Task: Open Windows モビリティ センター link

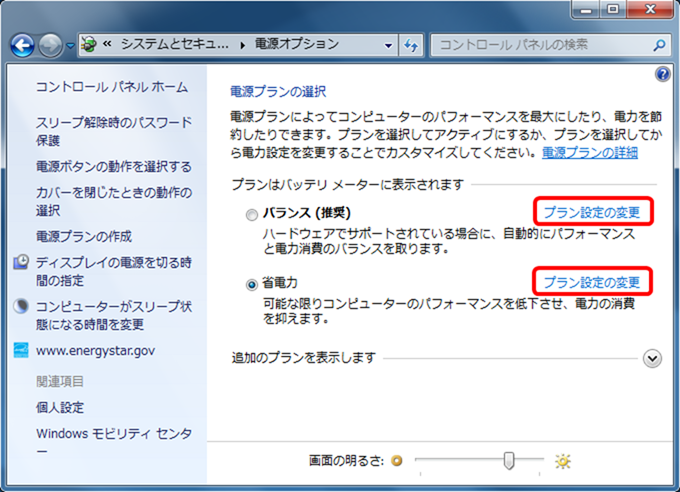Action: tap(114, 442)
